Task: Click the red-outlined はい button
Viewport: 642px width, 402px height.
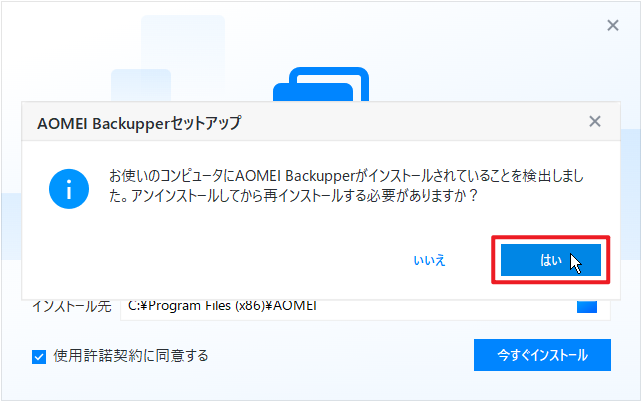Action: point(551,260)
